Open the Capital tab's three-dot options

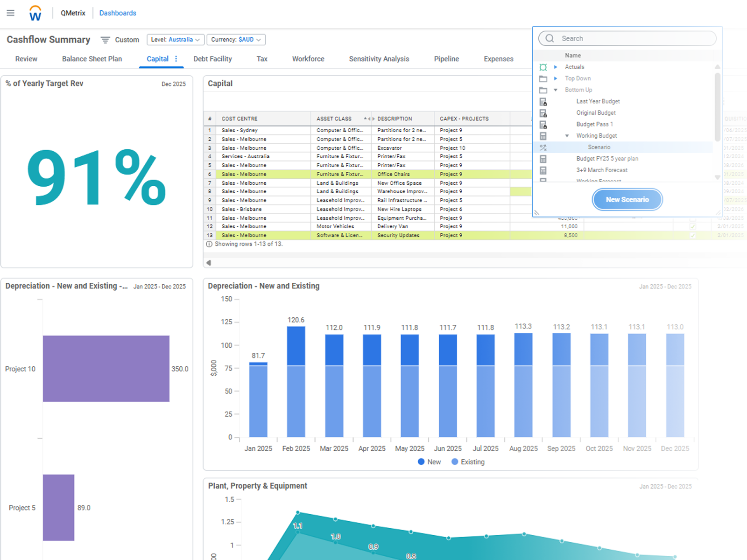pos(176,59)
